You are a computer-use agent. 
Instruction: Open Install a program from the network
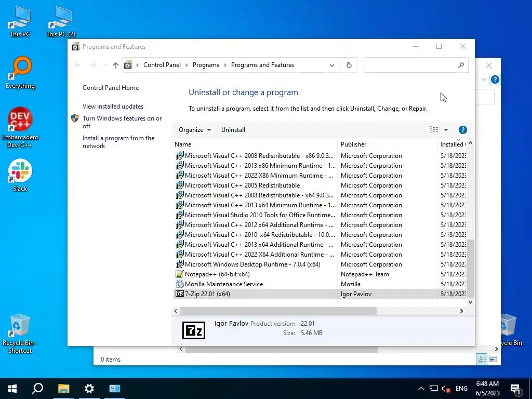tap(118, 142)
